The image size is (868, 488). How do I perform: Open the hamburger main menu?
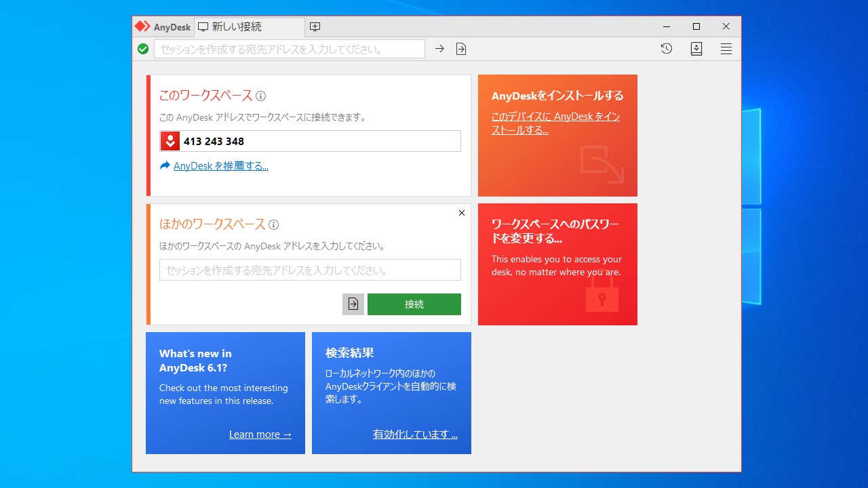click(726, 49)
